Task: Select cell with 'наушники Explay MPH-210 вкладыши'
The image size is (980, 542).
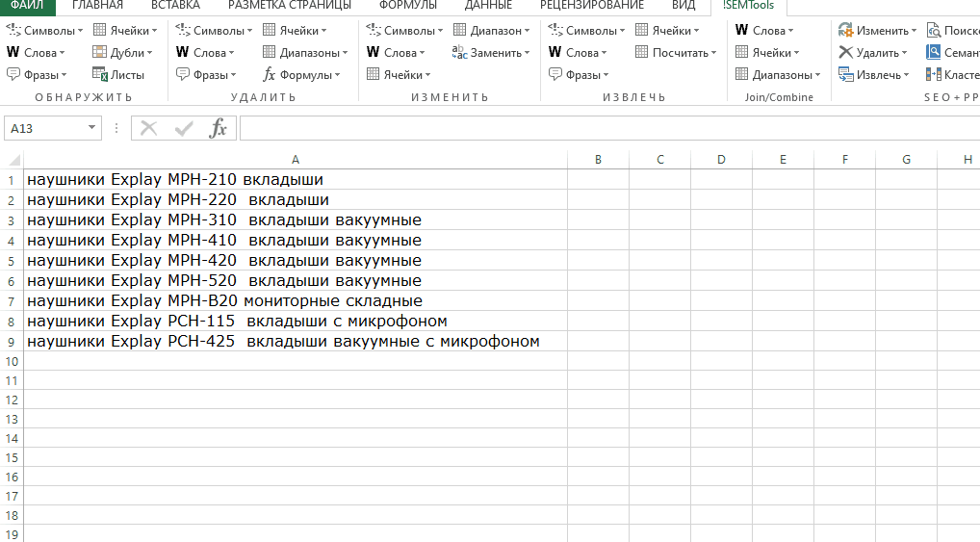Action: coord(296,179)
